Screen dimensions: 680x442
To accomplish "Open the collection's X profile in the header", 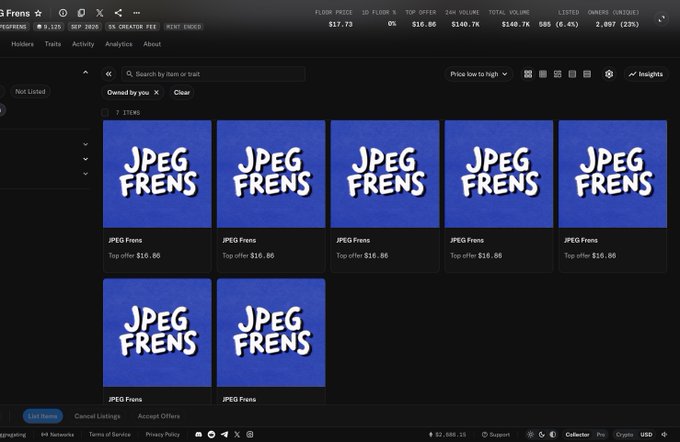I will point(100,13).
